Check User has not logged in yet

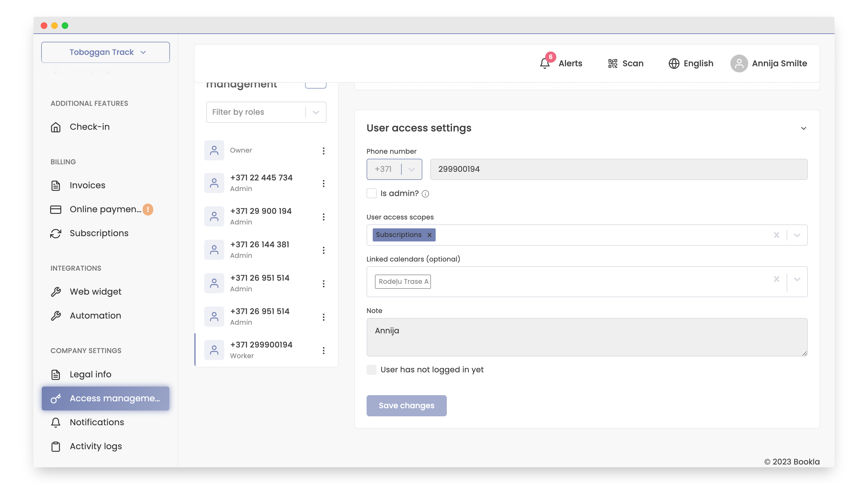[x=372, y=370]
